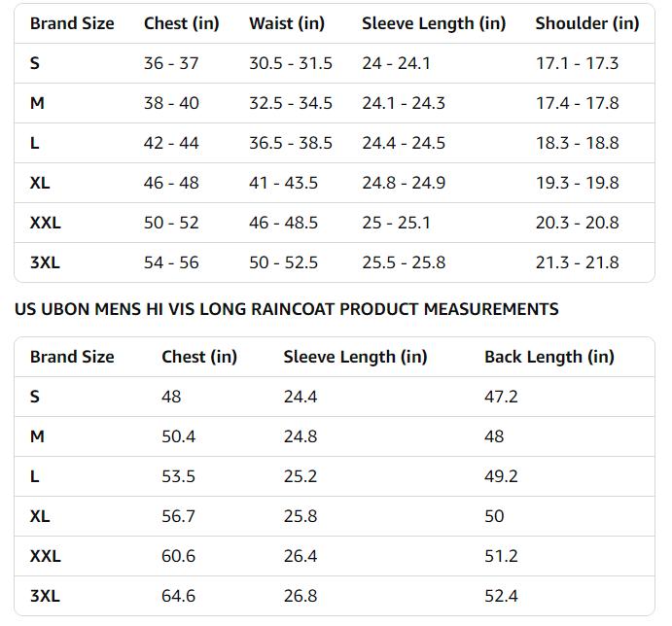This screenshot has height=626, width=672.
Task: Click the "Waist (in)" column header
Action: [286, 23]
